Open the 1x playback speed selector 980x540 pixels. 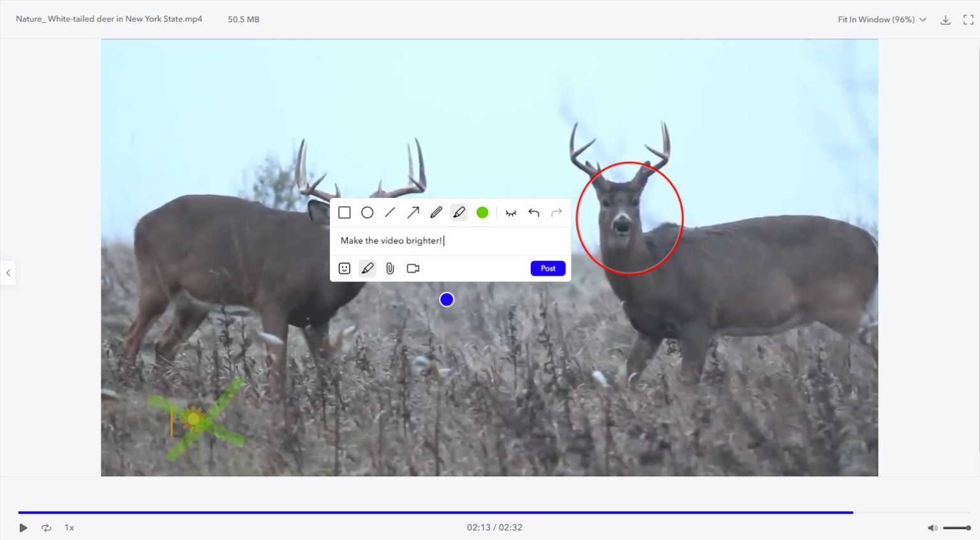[69, 527]
